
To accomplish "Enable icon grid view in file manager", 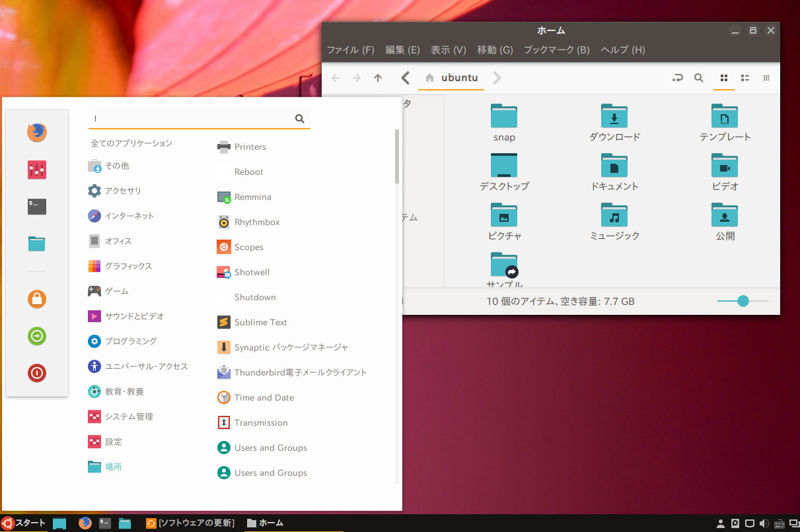I will pos(723,78).
